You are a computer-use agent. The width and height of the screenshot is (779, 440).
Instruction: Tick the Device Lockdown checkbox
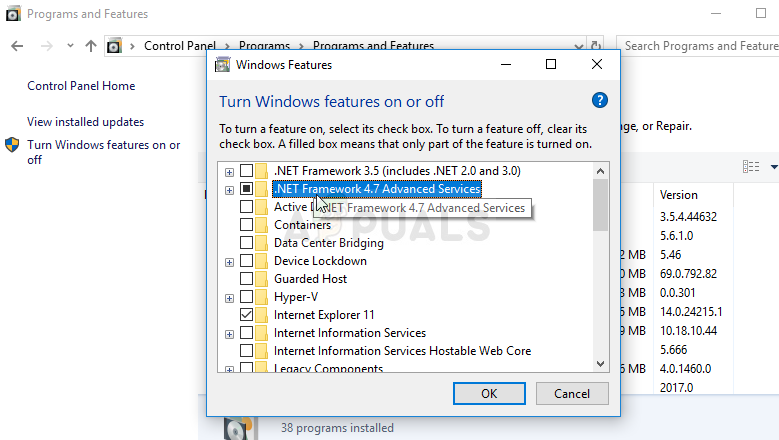pos(246,261)
